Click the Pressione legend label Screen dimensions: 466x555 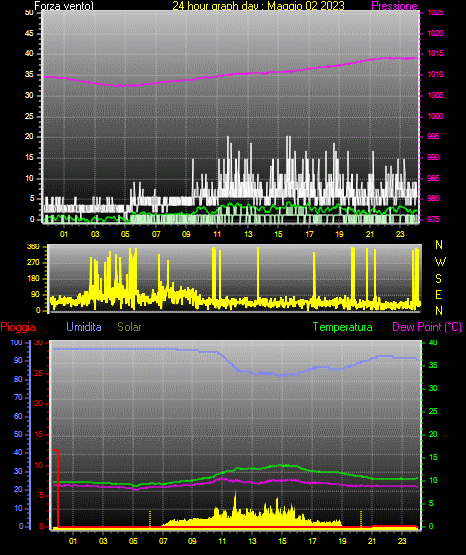394,6
